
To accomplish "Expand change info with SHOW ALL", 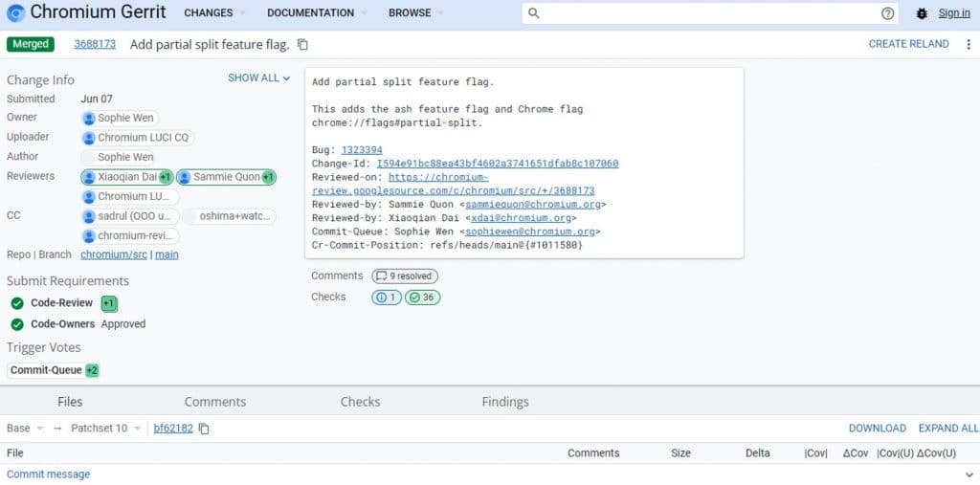I will 258,78.
